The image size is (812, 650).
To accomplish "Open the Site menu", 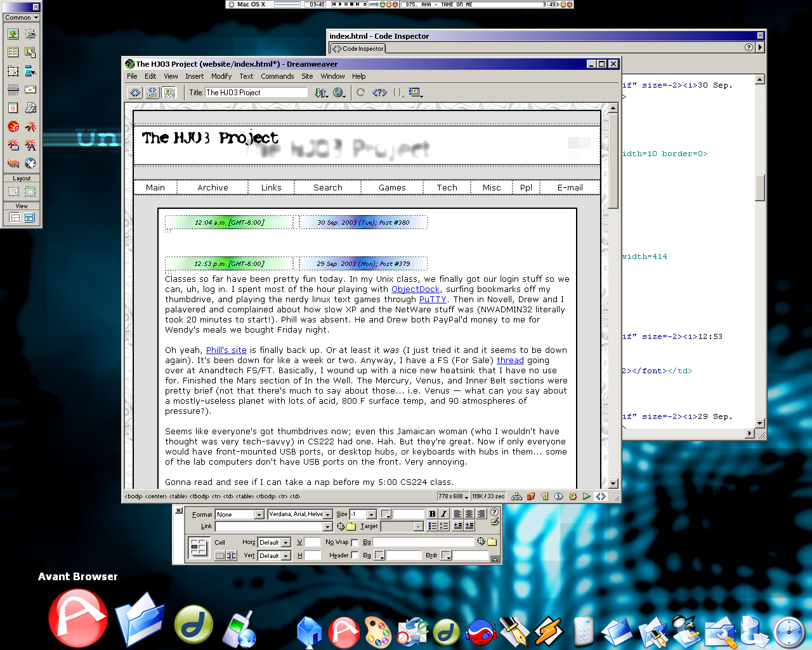I will click(307, 76).
